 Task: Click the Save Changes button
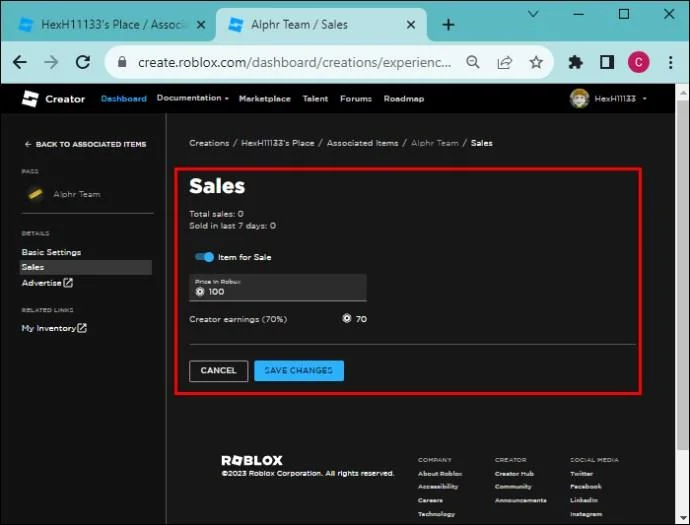point(299,371)
